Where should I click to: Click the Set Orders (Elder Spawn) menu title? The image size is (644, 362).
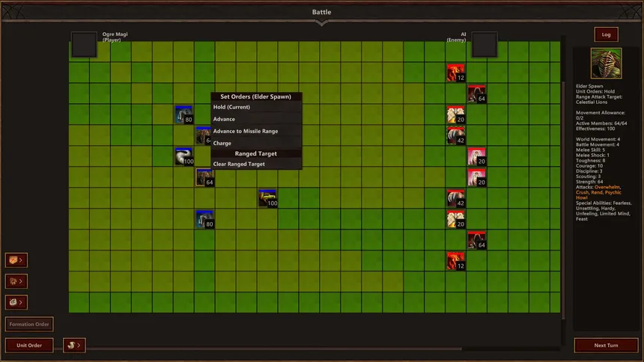click(256, 96)
